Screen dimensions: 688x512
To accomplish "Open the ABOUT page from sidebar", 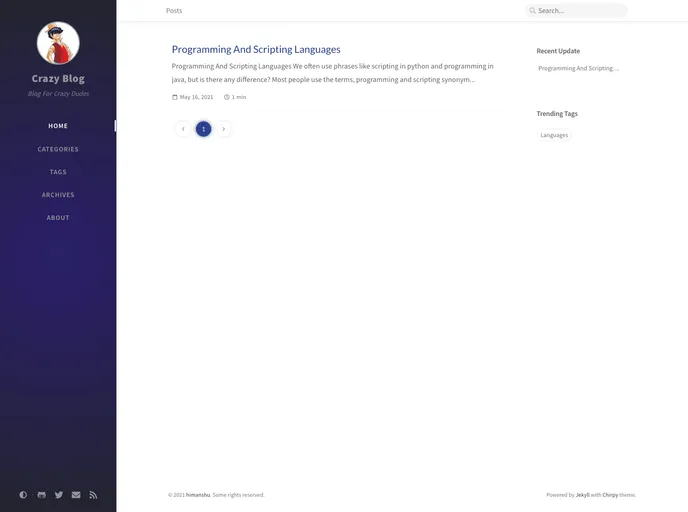I will point(58,218).
